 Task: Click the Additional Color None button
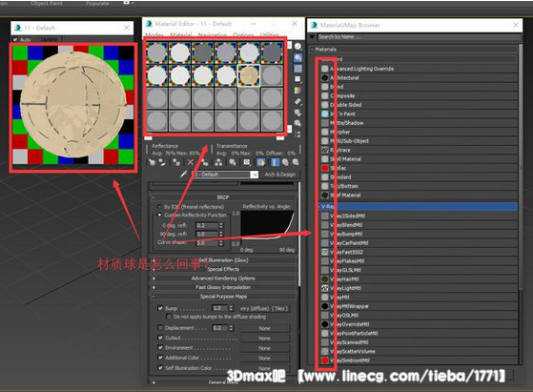coord(264,358)
